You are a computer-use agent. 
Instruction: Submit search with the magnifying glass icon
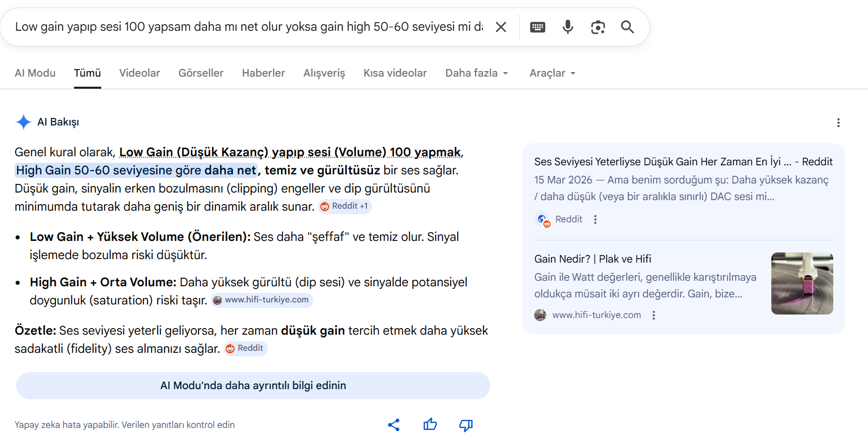tap(627, 27)
